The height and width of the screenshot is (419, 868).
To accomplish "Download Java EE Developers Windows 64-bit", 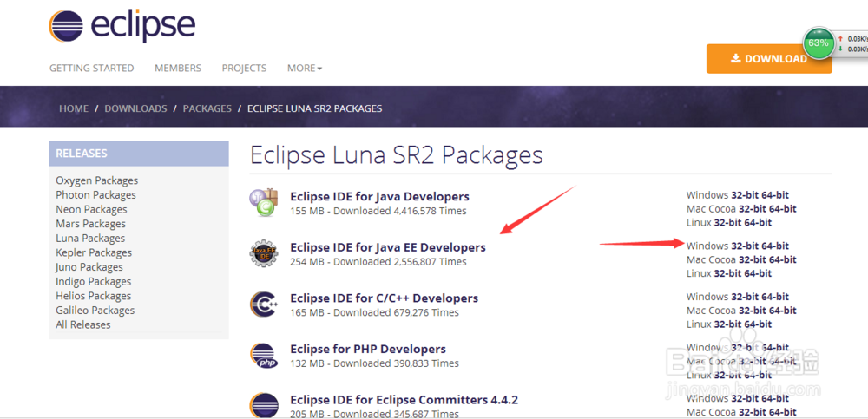I will (775, 246).
